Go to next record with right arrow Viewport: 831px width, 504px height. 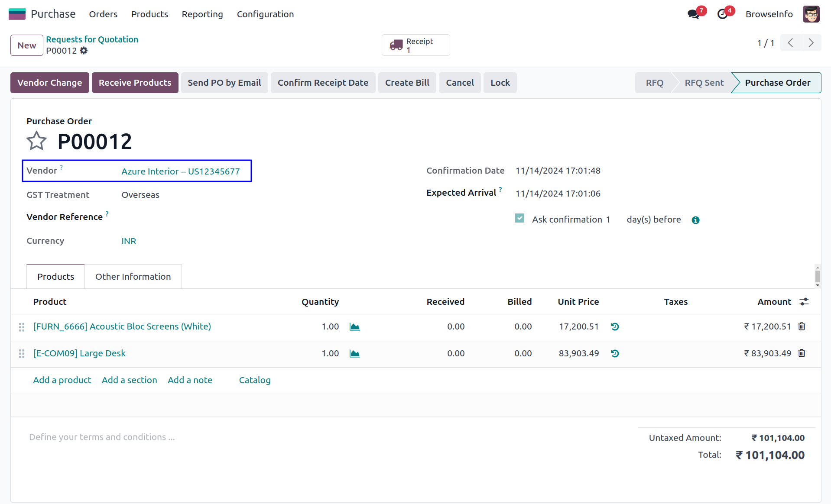811,43
